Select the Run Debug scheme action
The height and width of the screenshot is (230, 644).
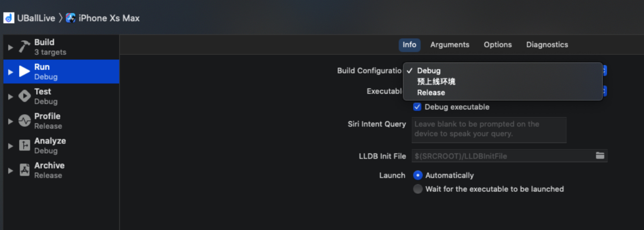pyautogui.click(x=61, y=71)
